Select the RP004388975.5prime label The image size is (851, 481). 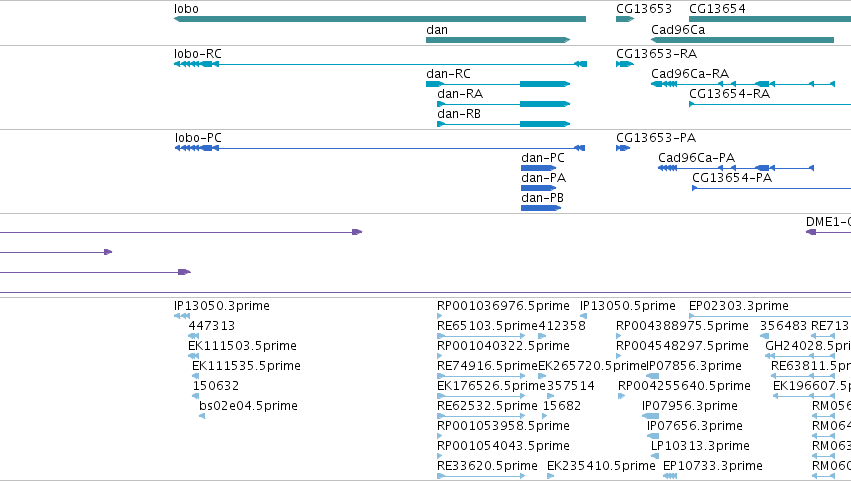tap(682, 326)
